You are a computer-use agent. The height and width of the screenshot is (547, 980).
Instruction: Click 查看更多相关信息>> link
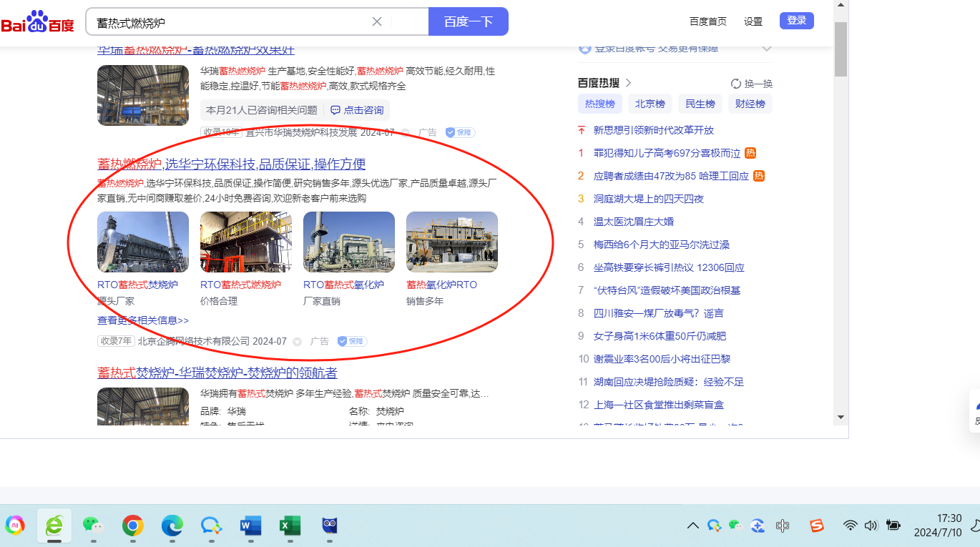tap(143, 320)
